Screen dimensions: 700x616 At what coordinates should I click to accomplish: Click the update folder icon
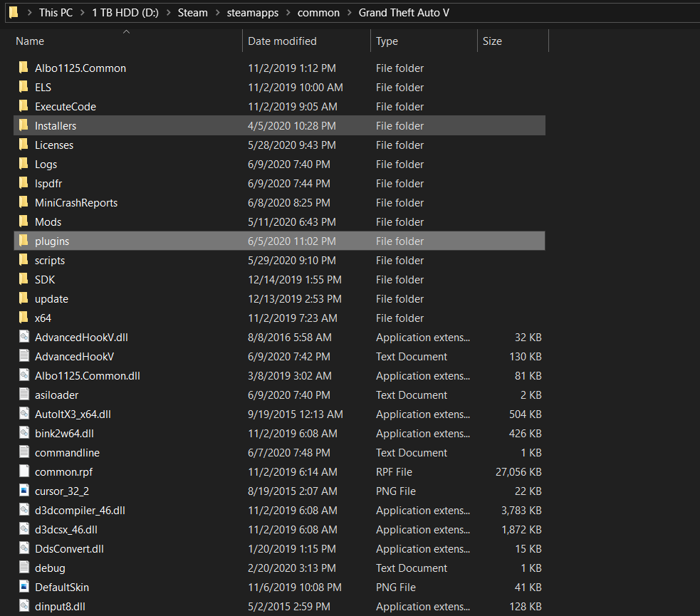click(x=23, y=298)
